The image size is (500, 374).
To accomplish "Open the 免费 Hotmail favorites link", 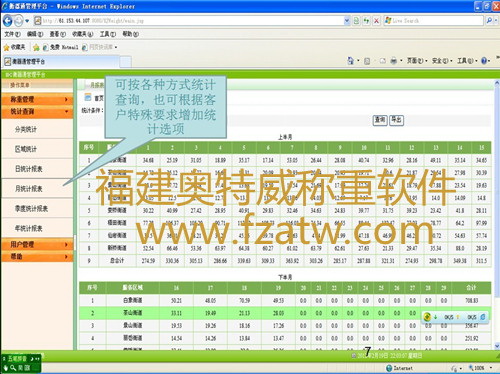I will click(x=61, y=47).
